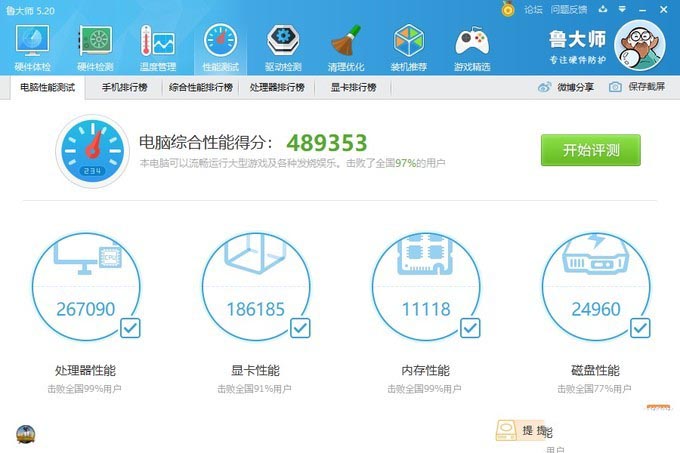Toggle the 显卡性能 checkbox
This screenshot has width=680, height=453.
[300, 328]
